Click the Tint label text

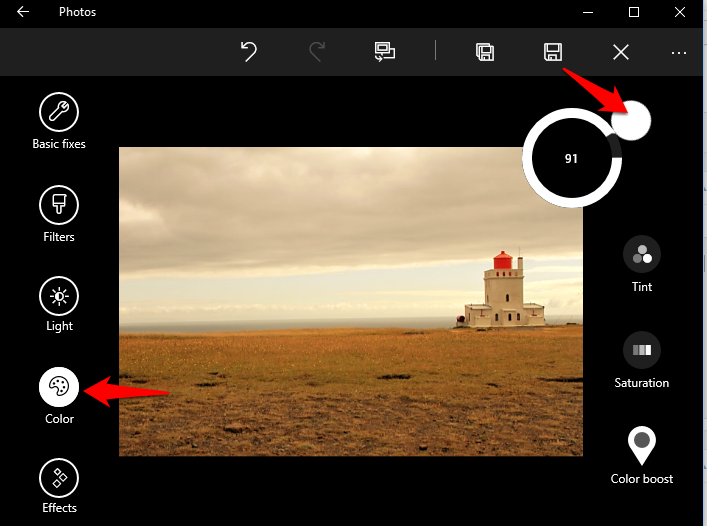click(x=642, y=287)
